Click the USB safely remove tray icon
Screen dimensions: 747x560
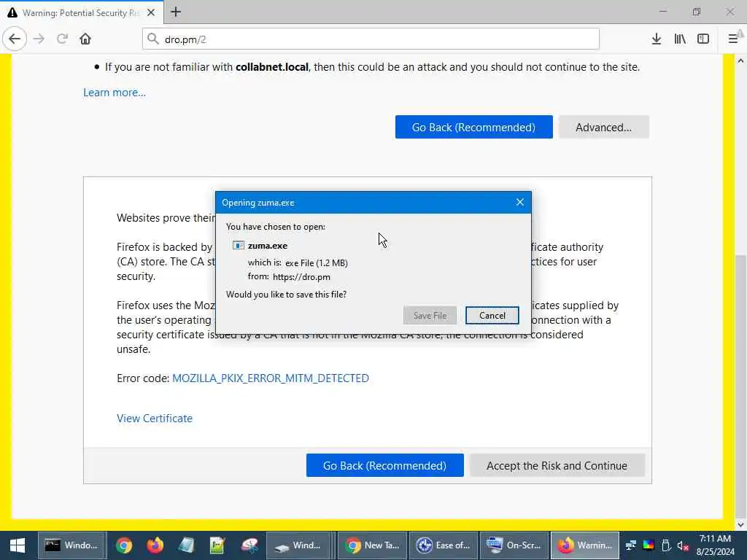click(x=666, y=545)
